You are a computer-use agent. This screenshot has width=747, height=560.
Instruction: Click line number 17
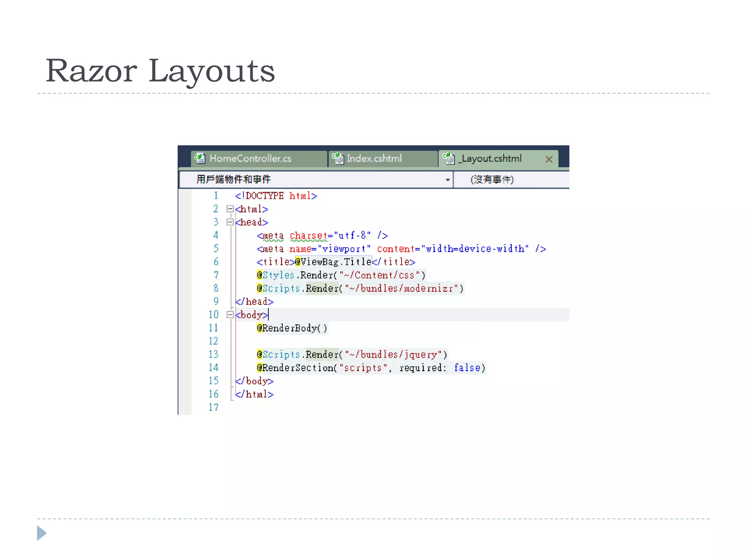point(213,407)
